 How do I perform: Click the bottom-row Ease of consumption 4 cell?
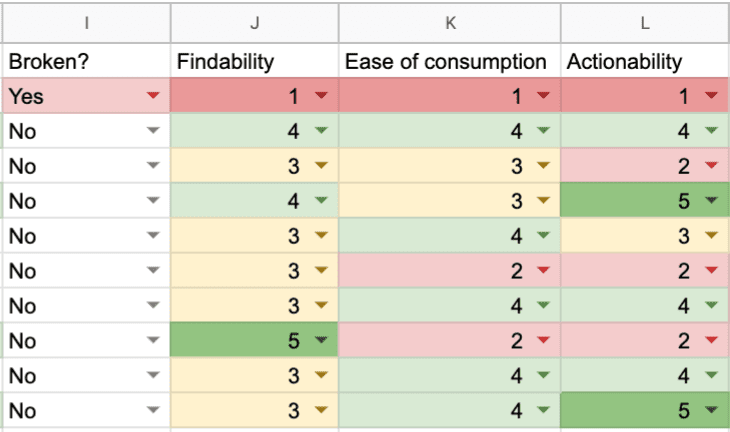[449, 410]
